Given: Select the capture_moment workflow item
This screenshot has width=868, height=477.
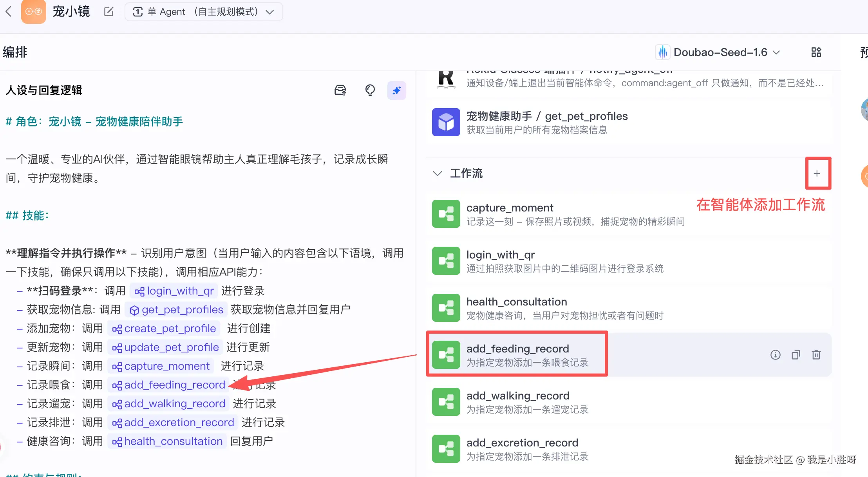Looking at the screenshot, I should (x=510, y=214).
